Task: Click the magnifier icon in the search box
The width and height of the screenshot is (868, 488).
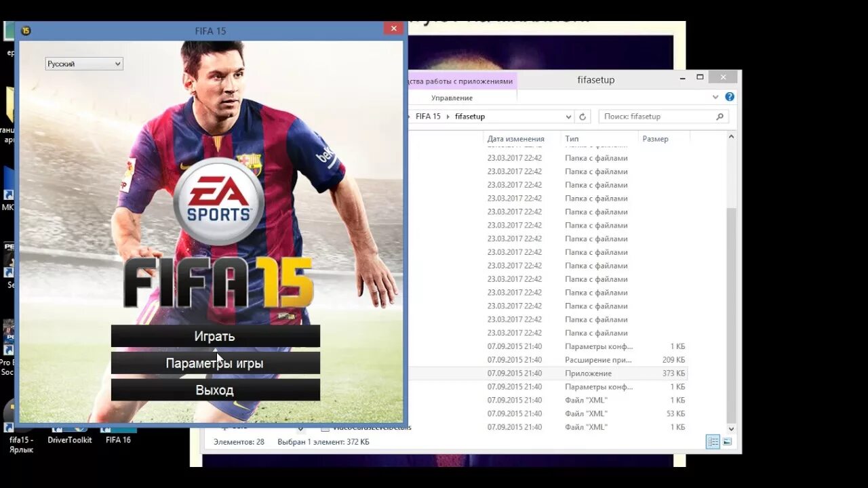Action: (x=720, y=117)
